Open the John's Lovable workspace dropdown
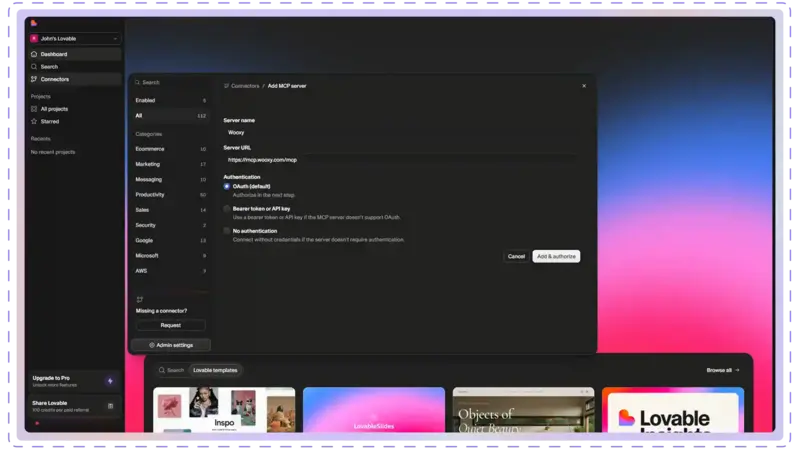 tap(75, 39)
